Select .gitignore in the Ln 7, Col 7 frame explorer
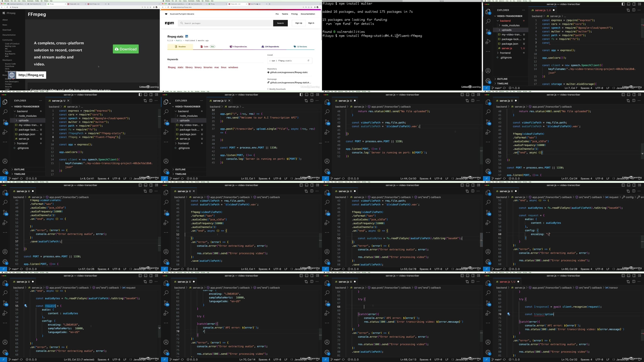This screenshot has height=362, width=644. click(511, 58)
